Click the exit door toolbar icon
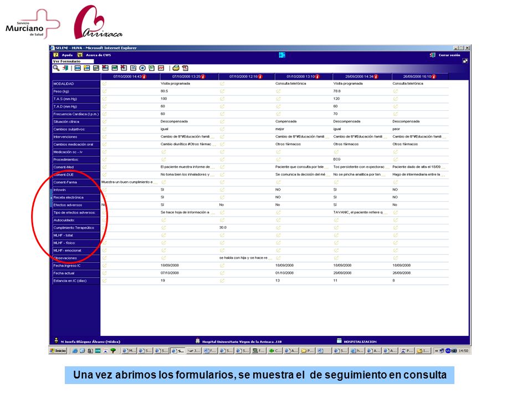Screen dimensions: 532x399 (65, 68)
